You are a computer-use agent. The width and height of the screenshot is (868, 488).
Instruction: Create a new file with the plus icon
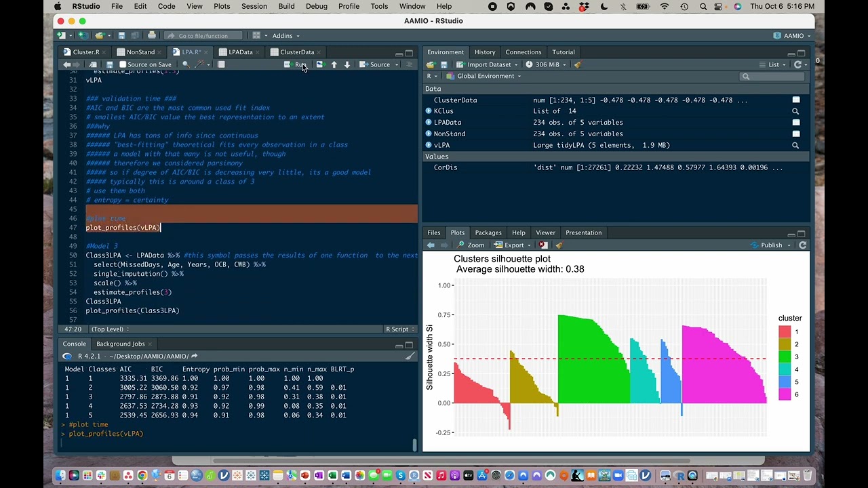(x=61, y=35)
